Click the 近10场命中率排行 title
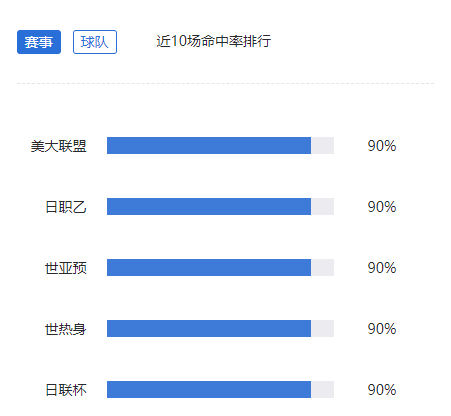 (214, 41)
